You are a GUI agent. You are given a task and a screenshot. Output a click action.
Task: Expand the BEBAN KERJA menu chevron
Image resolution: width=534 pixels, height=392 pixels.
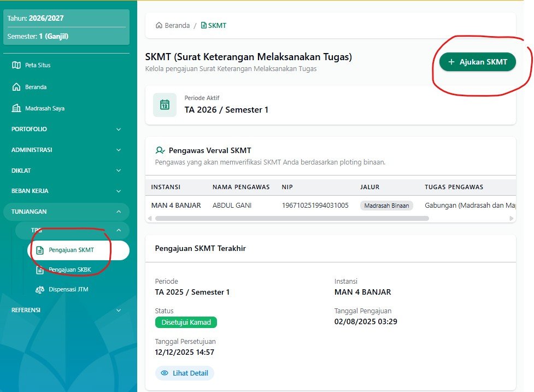pos(119,191)
